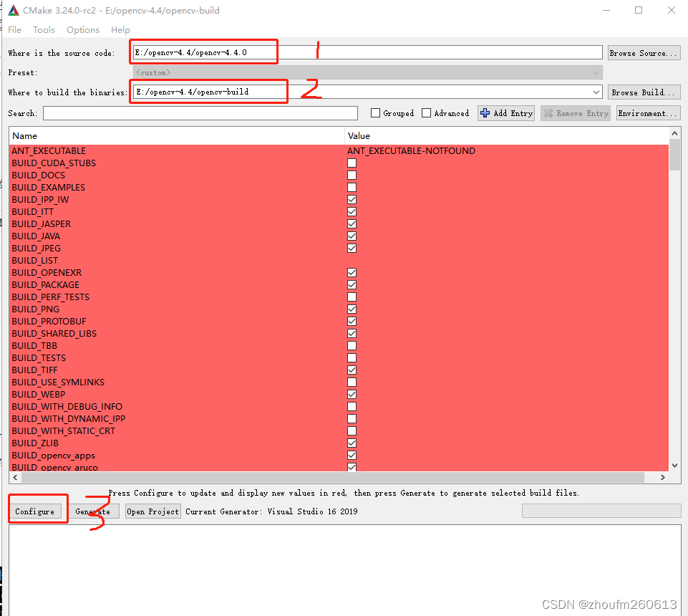The height and width of the screenshot is (616, 688).
Task: Uncheck the BUILD_WEBP checkbox
Action: coord(352,394)
